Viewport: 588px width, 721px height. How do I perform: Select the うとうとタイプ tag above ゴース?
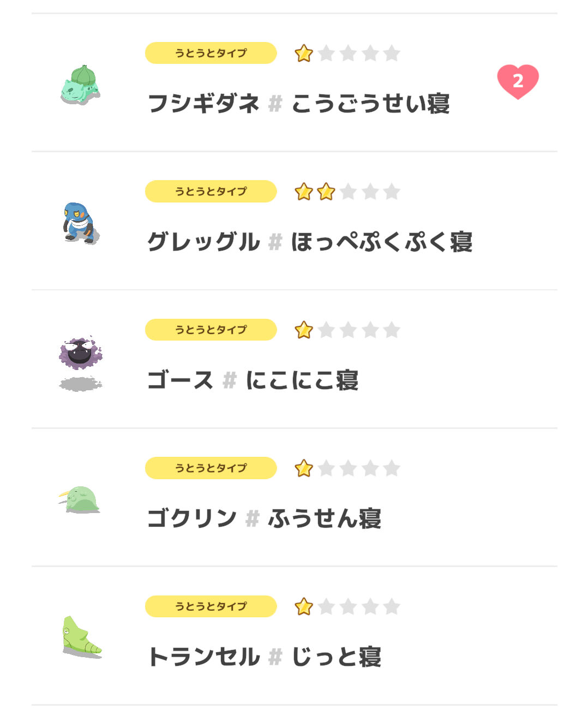point(211,330)
